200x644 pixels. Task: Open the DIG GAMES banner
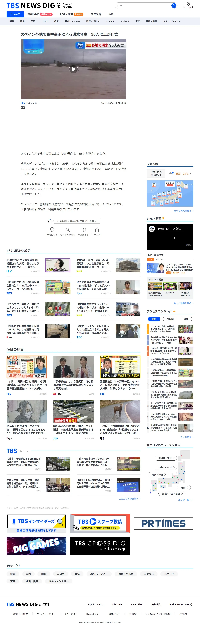tap(36, 546)
